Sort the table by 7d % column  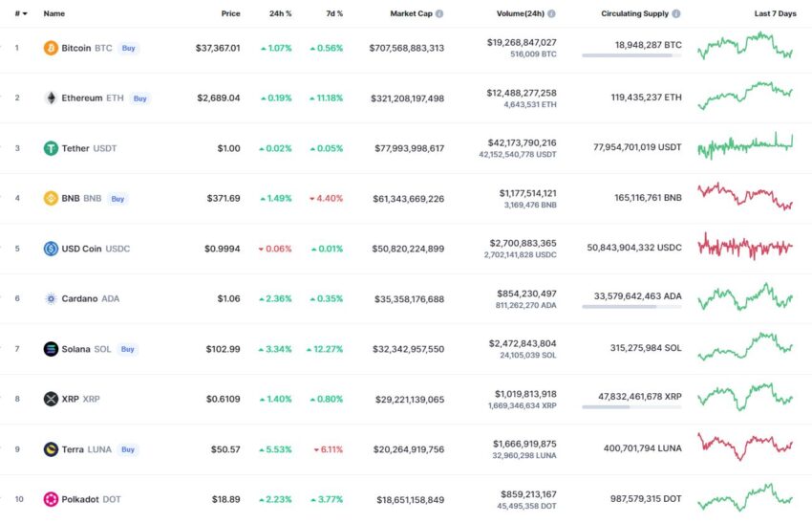coord(334,13)
